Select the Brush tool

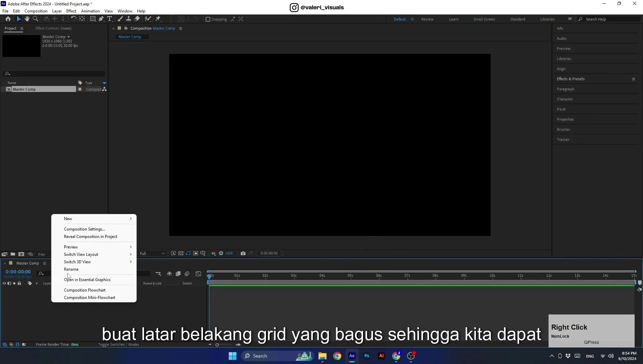pos(120,19)
